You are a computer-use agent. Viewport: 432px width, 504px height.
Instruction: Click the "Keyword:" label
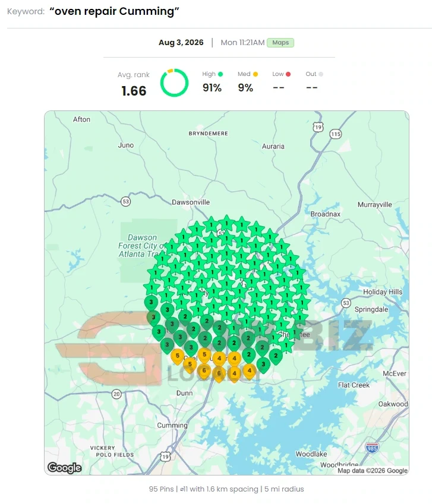tap(26, 11)
